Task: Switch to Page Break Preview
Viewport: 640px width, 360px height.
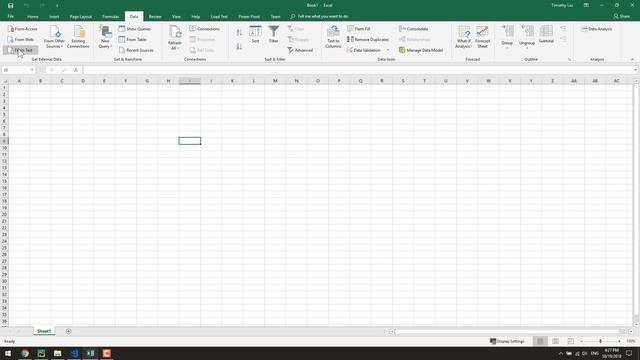Action: [571, 341]
